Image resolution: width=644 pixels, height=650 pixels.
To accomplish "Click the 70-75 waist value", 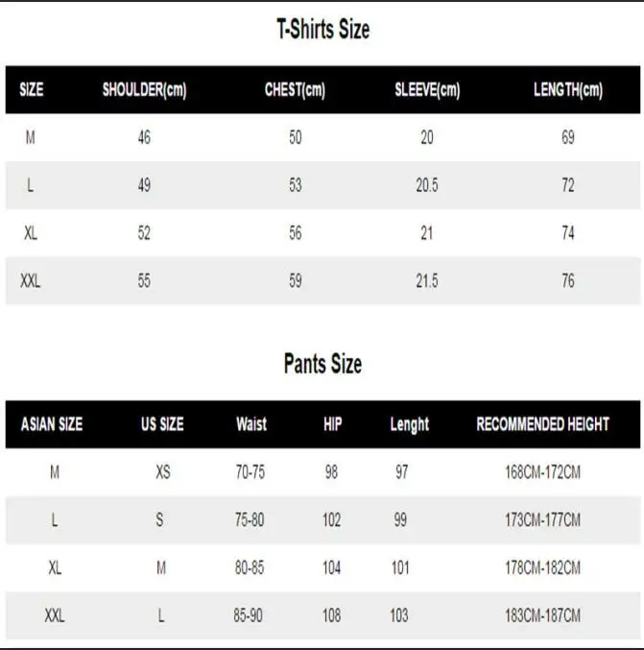I will tap(250, 472).
